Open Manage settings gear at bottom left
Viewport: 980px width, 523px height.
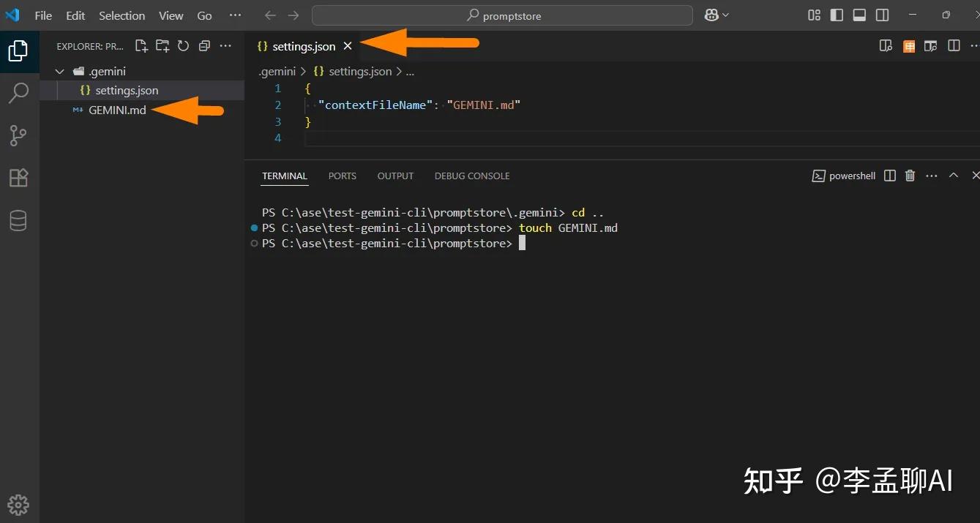click(19, 505)
